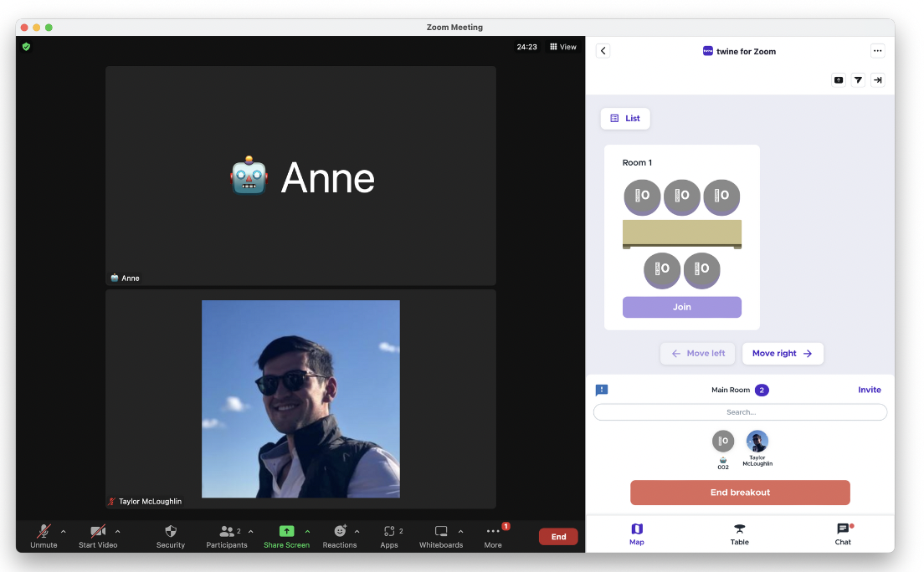Open twine panel three-dot options menu
The width and height of the screenshot is (924, 572).
click(x=877, y=51)
